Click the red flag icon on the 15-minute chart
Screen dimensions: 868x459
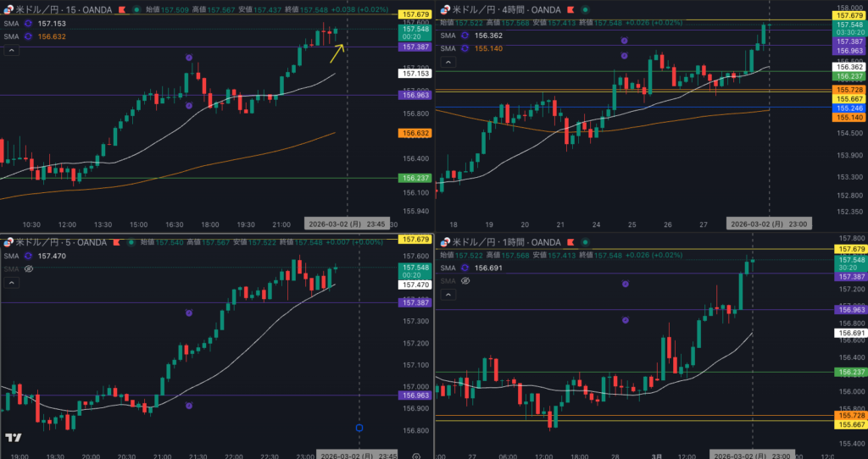124,9
